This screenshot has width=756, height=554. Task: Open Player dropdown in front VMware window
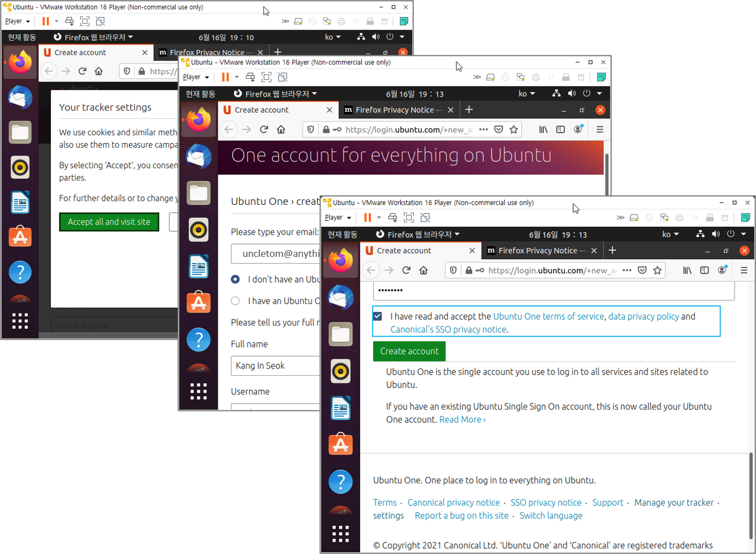tap(338, 217)
